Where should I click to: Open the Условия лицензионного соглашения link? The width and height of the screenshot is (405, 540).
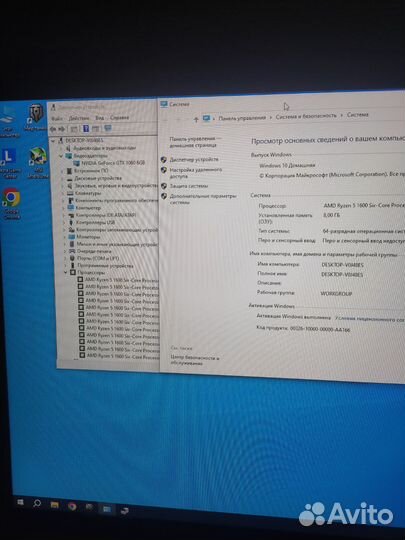(x=370, y=319)
